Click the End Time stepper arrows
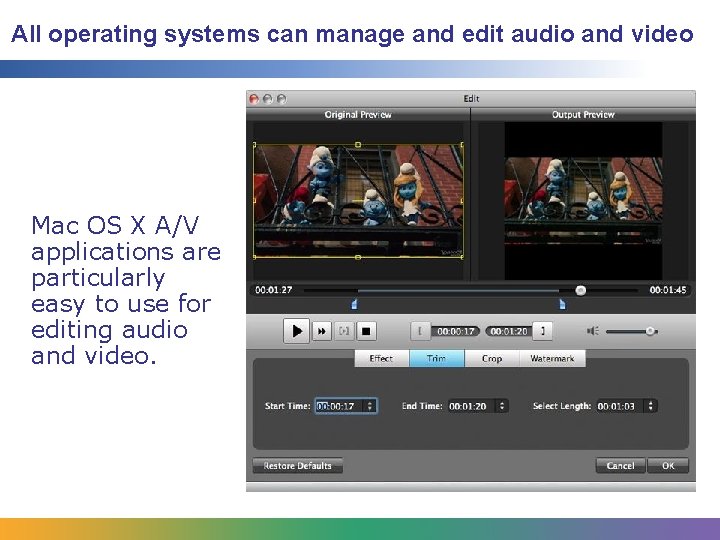Image resolution: width=720 pixels, height=540 pixels. click(x=502, y=406)
